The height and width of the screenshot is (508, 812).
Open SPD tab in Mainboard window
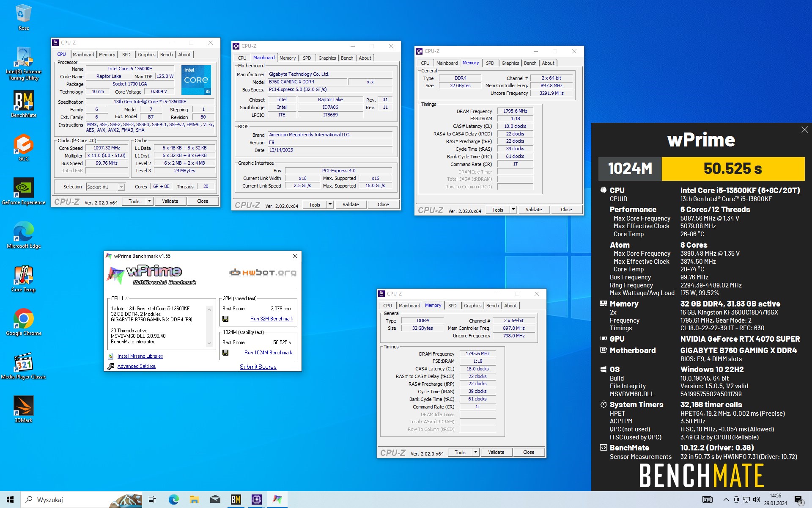tap(307, 58)
